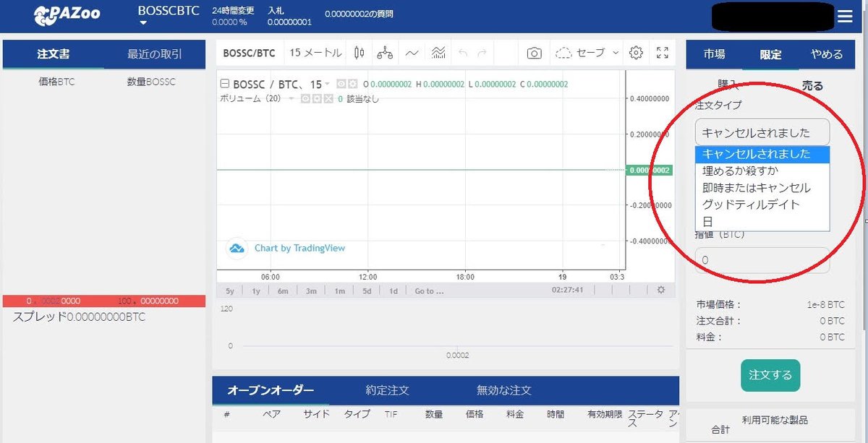Switch to やめる order tab
The height and width of the screenshot is (443, 868).
tap(827, 54)
